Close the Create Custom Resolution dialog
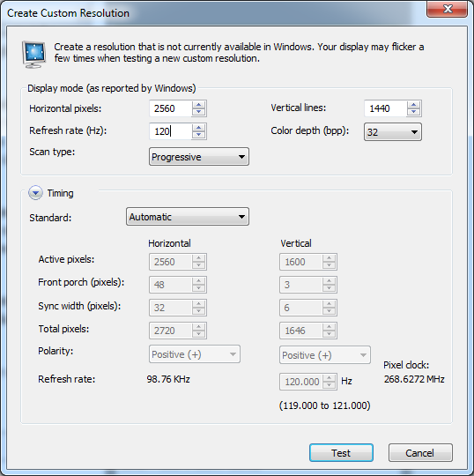Viewport: 474px width, 476px height. [x=447, y=9]
